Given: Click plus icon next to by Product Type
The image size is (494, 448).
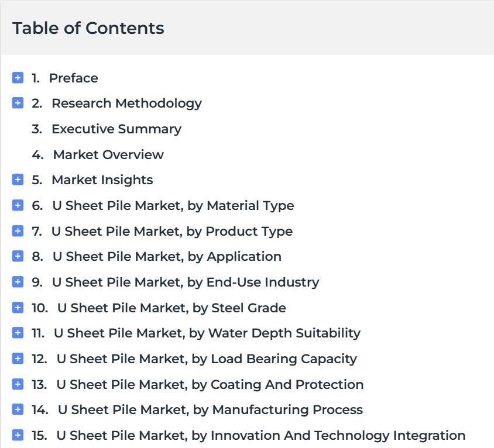Looking at the screenshot, I should pyautogui.click(x=18, y=231).
